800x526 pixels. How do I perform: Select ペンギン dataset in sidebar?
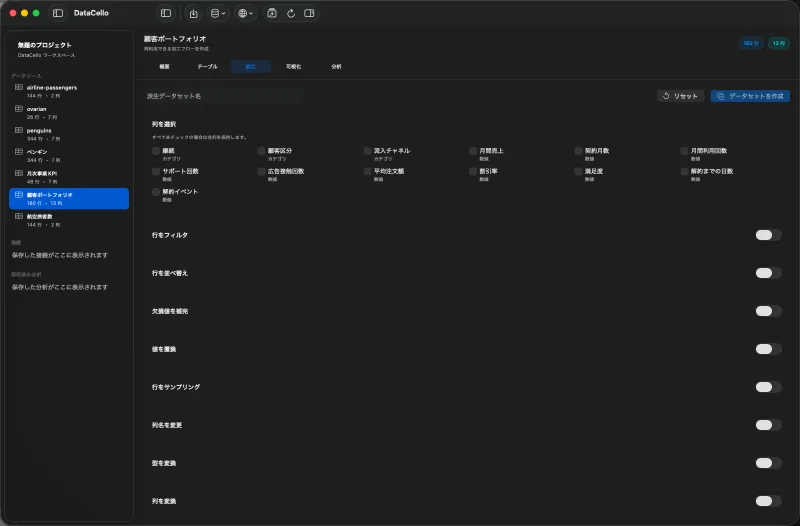tap(69, 156)
